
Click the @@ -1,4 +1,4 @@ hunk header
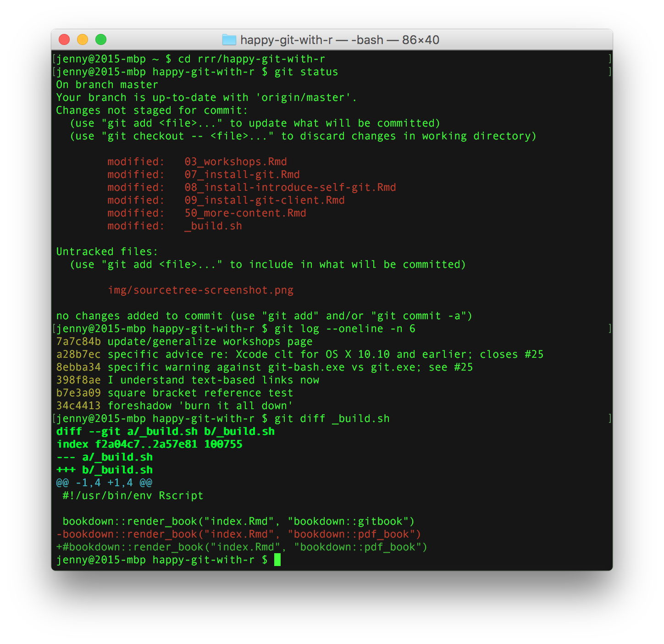point(104,483)
